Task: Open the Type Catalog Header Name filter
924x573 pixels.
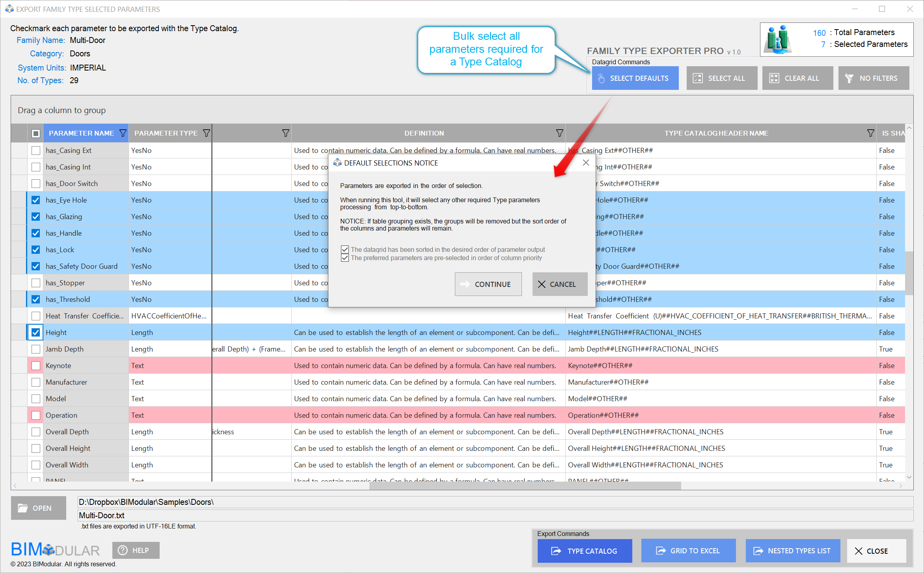Action: tap(870, 133)
